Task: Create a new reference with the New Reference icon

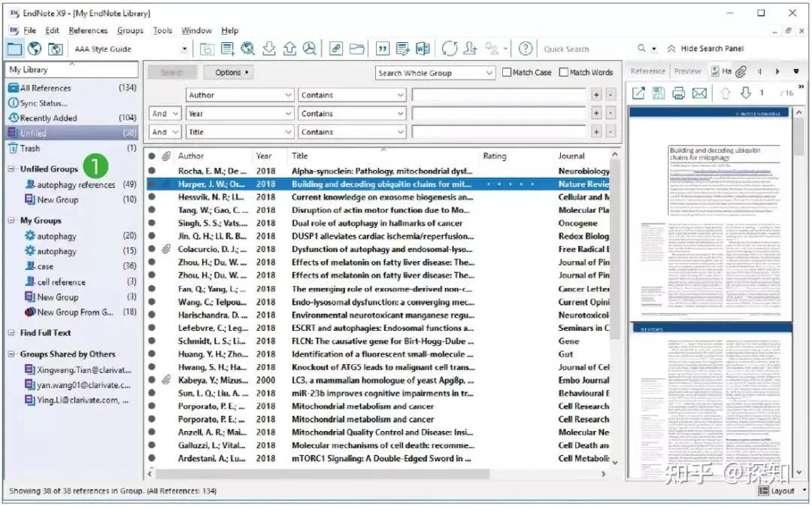Action: [x=229, y=48]
